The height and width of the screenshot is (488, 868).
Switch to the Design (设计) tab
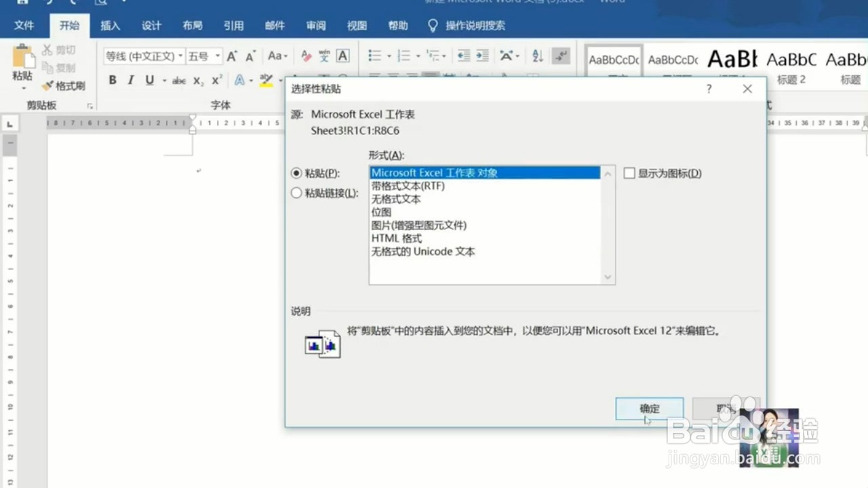coord(151,25)
